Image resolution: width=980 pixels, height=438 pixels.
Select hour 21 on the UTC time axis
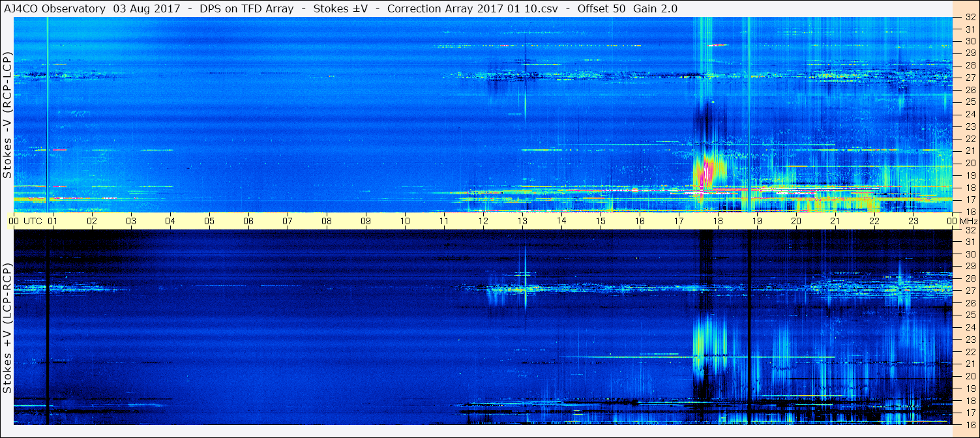(835, 221)
